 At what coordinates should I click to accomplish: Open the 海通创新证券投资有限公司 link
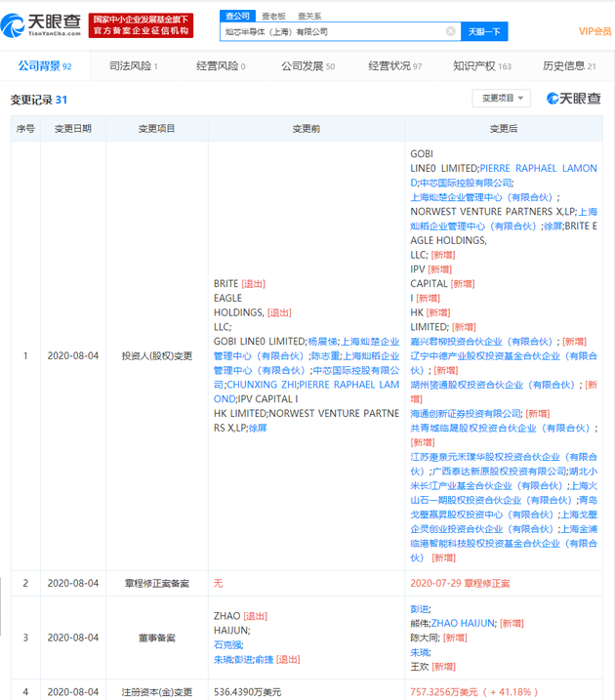tap(466, 414)
